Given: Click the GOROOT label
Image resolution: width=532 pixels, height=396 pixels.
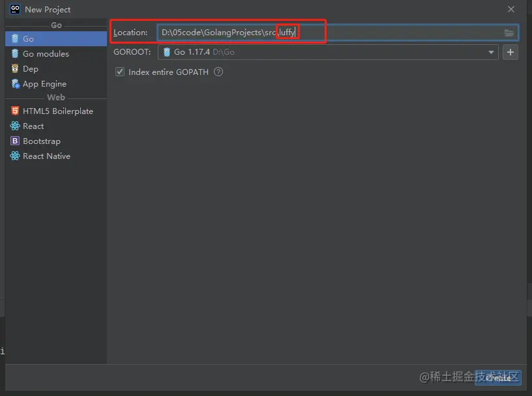Looking at the screenshot, I should click(x=132, y=52).
